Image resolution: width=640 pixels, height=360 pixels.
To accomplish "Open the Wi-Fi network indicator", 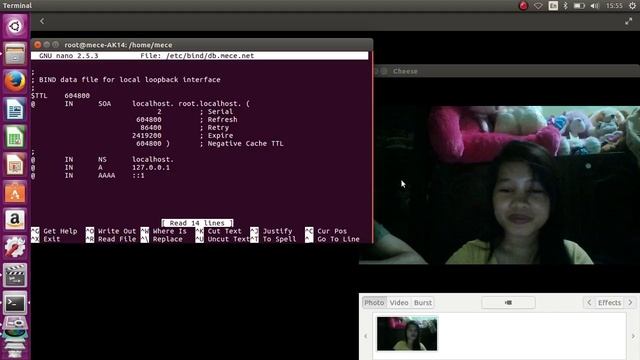I will (x=538, y=6).
